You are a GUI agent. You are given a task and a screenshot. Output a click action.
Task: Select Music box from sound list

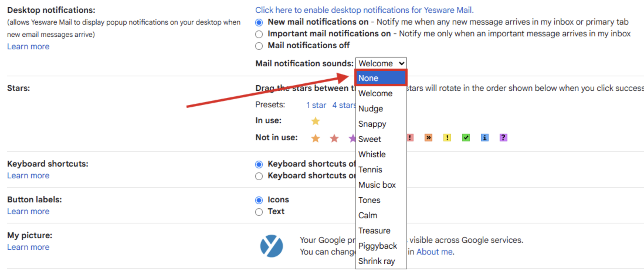pos(377,185)
